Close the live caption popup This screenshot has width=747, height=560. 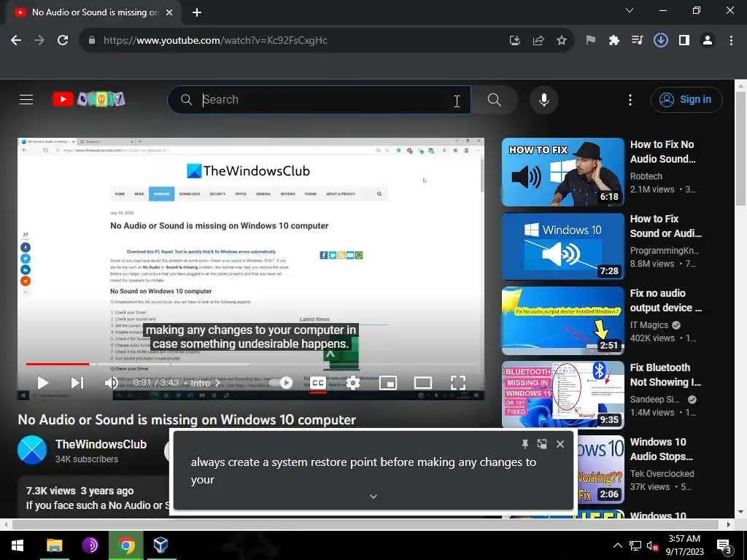point(560,444)
